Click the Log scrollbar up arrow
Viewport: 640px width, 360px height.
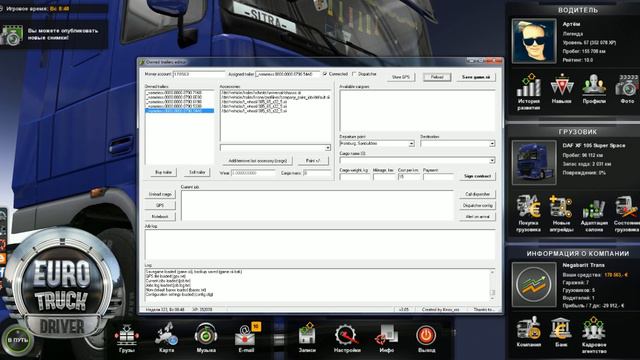(x=492, y=271)
